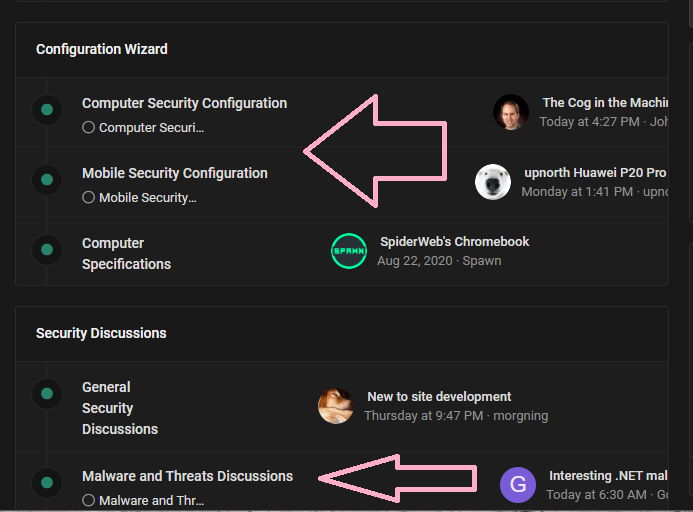This screenshot has width=693, height=512.
Task: Open the New to site development thread
Action: pos(439,397)
